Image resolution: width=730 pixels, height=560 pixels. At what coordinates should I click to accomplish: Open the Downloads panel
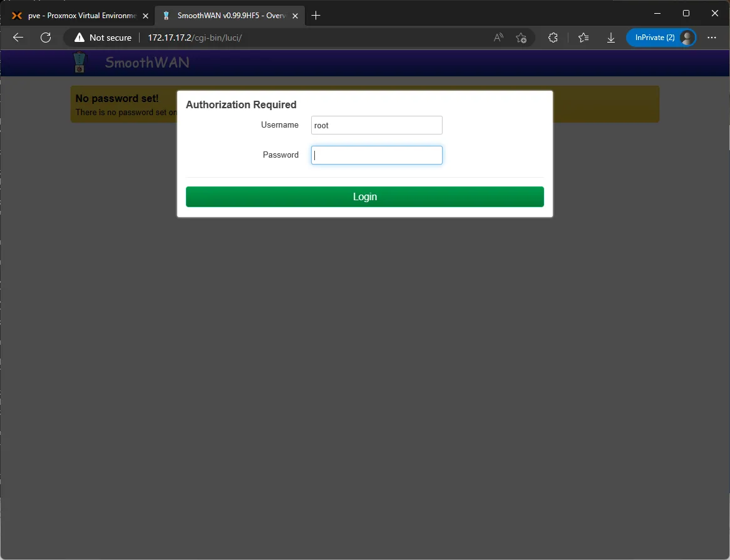point(611,38)
